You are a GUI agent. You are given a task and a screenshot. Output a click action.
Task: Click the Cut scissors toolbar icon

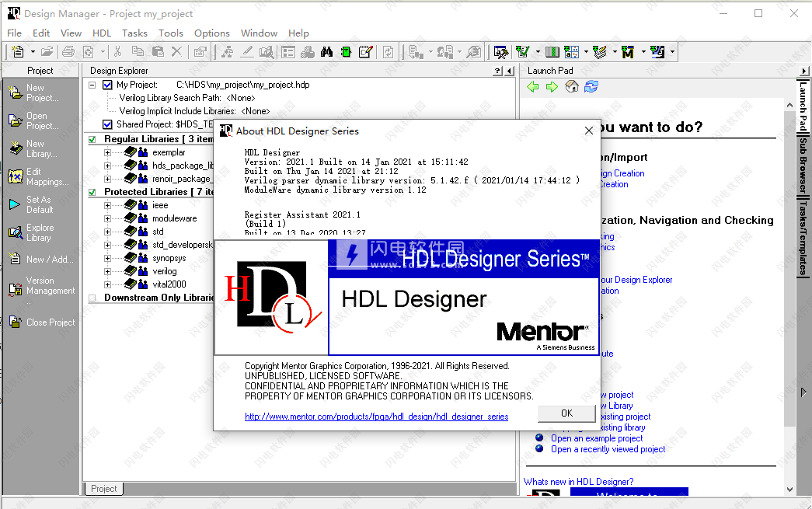[118, 52]
